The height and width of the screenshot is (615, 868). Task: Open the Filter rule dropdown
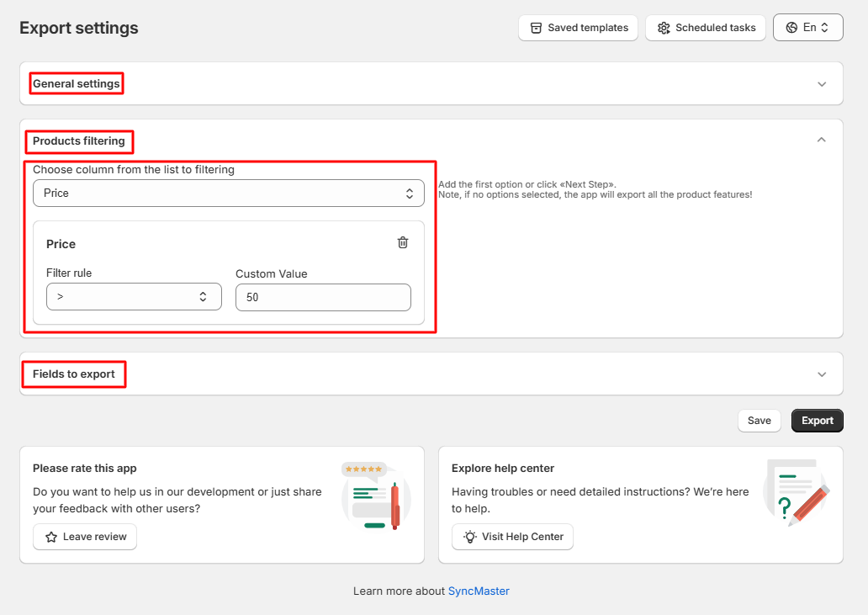134,297
